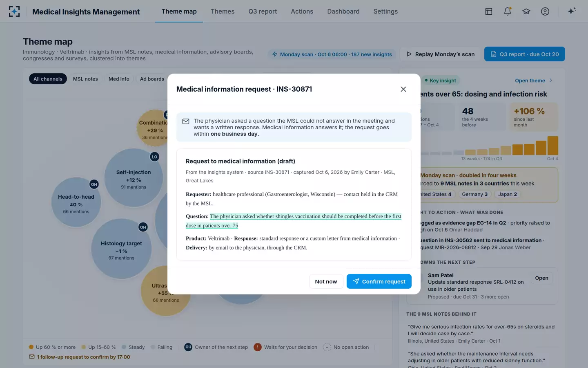The width and height of the screenshot is (588, 368).
Task: Click the LO owner badge on Self-injection bubble
Action: click(x=154, y=157)
